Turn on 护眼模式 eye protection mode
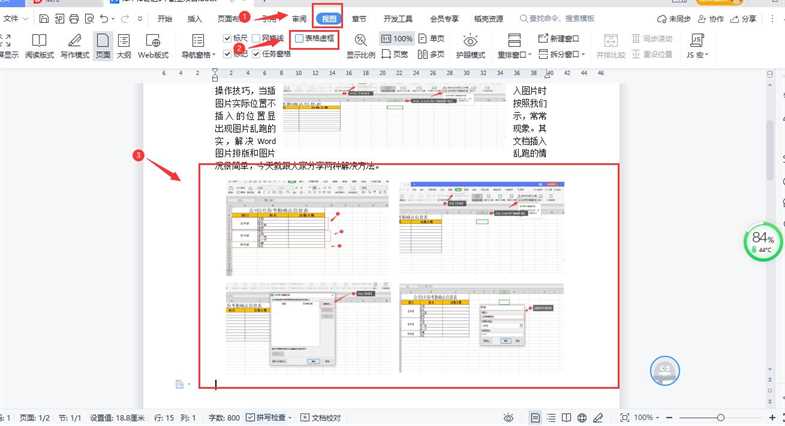785x426 pixels. [470, 44]
